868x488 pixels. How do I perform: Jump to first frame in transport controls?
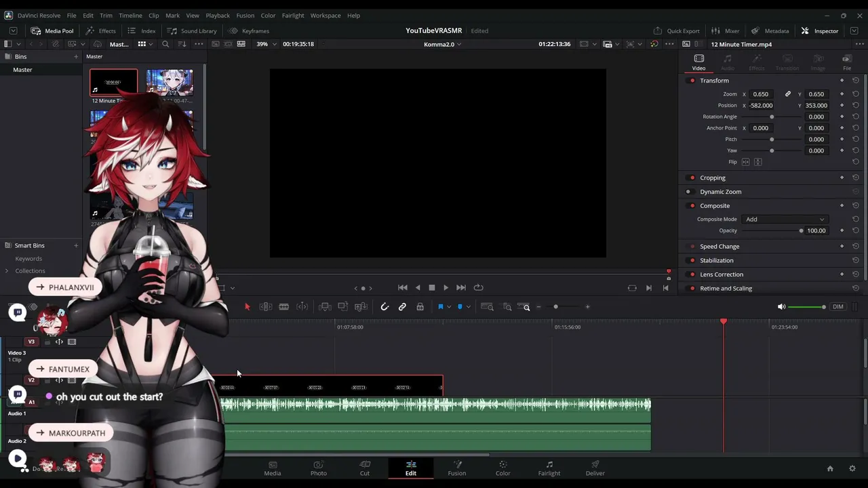click(402, 287)
